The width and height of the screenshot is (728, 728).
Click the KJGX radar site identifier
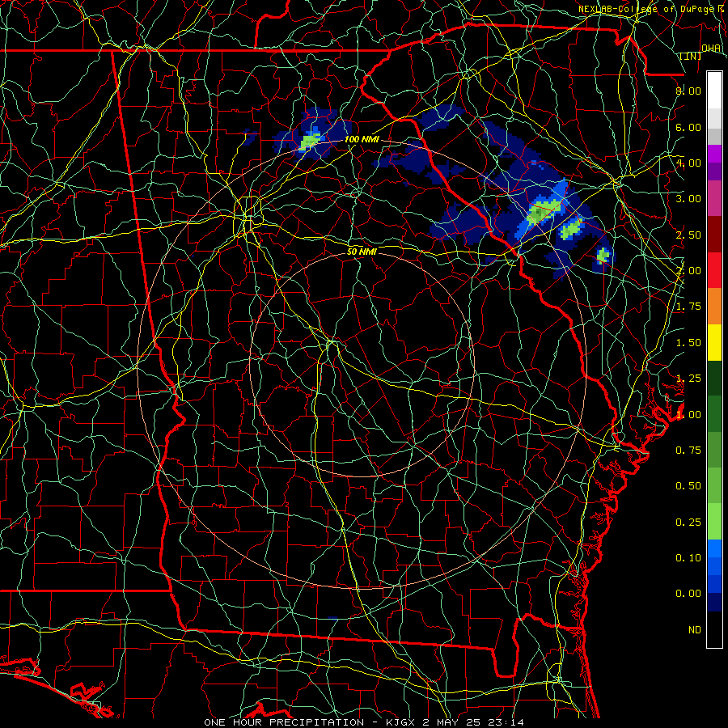pyautogui.click(x=400, y=722)
